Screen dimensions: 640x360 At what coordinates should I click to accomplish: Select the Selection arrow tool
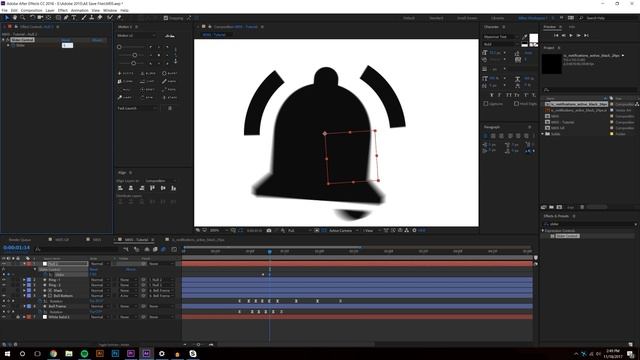coord(7,18)
